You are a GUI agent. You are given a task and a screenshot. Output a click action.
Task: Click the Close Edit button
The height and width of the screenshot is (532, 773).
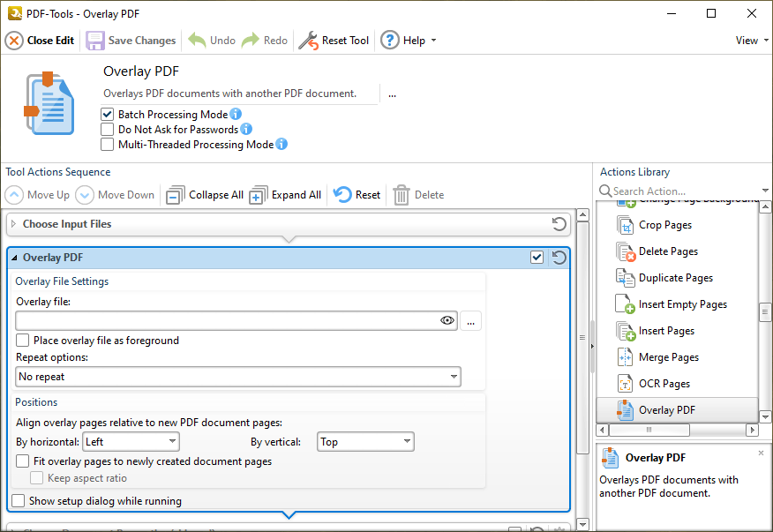[x=41, y=41]
